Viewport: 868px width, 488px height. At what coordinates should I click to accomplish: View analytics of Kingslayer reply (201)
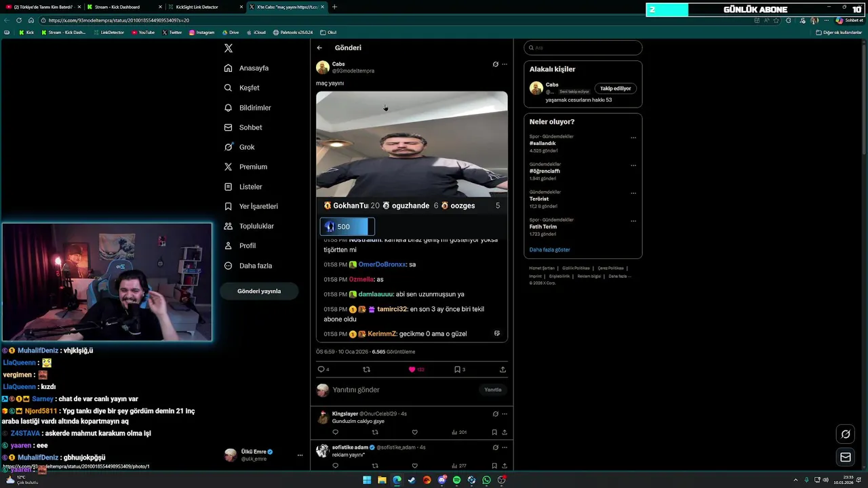coord(459,432)
